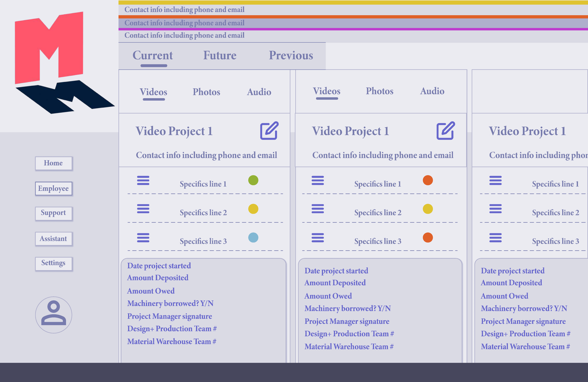588x382 pixels.
Task: Click hamburger icon beside Specifics line 1, first card
Action: click(143, 180)
